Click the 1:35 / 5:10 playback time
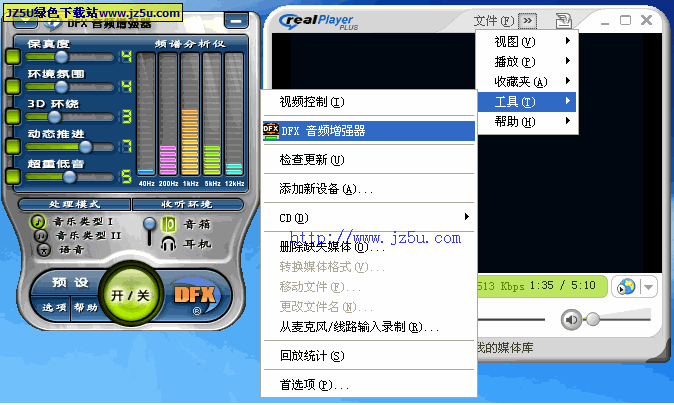 (562, 285)
